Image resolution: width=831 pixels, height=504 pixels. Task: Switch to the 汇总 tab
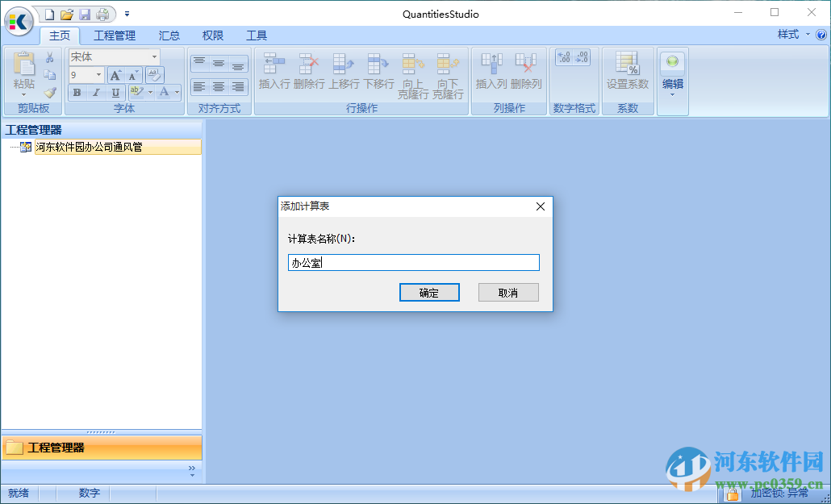click(169, 35)
